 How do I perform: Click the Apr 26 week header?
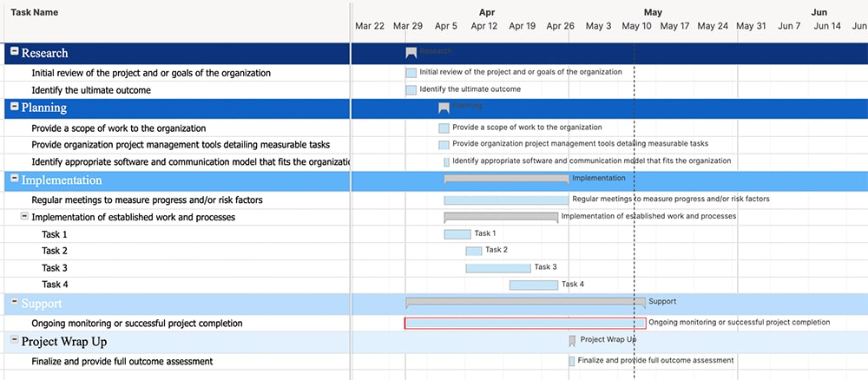(x=561, y=26)
